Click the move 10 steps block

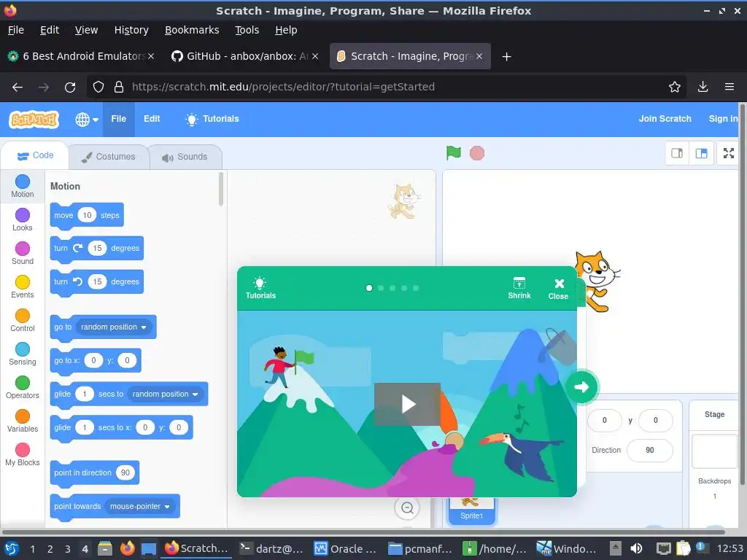tap(87, 216)
